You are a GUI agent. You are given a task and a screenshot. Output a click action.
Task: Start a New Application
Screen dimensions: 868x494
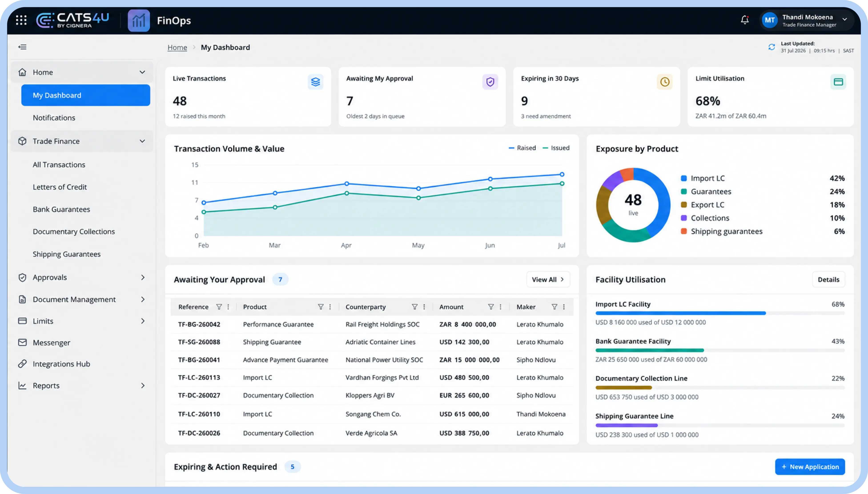click(810, 467)
